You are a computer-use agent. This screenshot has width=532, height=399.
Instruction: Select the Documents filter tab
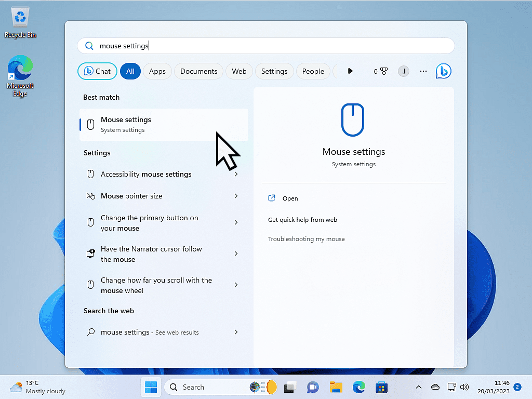[198, 71]
